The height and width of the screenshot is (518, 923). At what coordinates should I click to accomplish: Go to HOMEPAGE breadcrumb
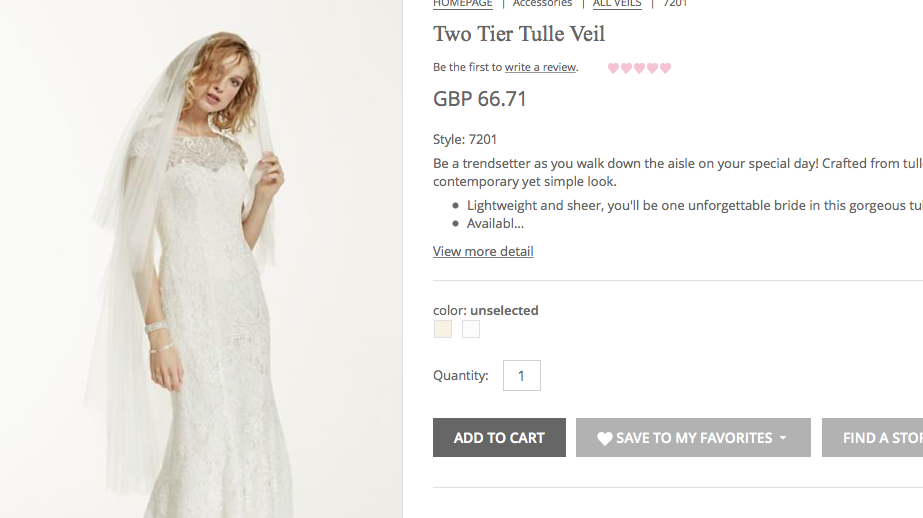(x=463, y=4)
